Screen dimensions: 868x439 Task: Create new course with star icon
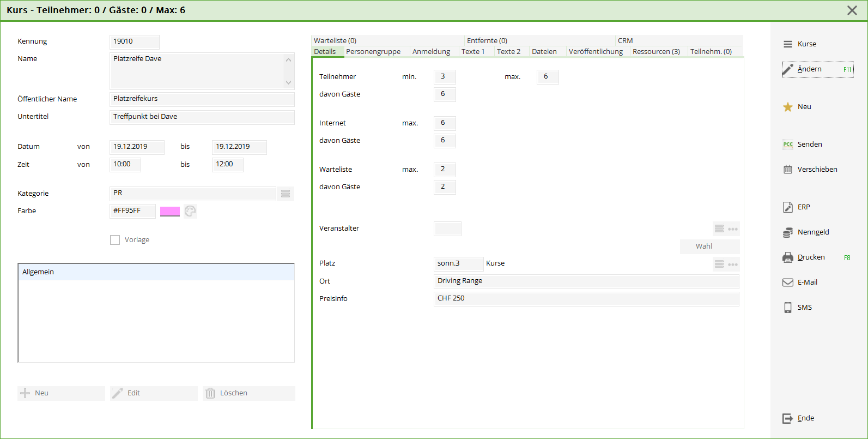pos(787,107)
